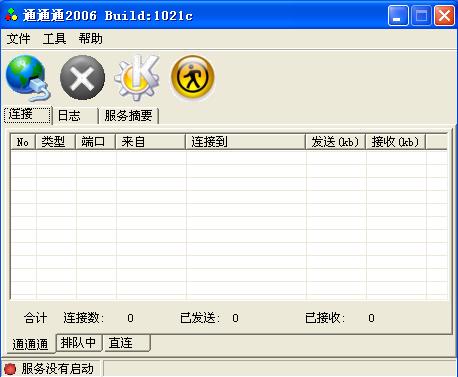Select the 直连 bottom tab
This screenshot has width=458, height=377.
click(x=126, y=343)
